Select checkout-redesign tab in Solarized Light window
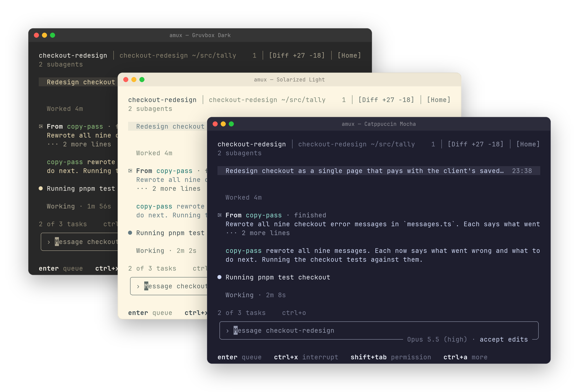The width and height of the screenshot is (579, 392). (162, 100)
